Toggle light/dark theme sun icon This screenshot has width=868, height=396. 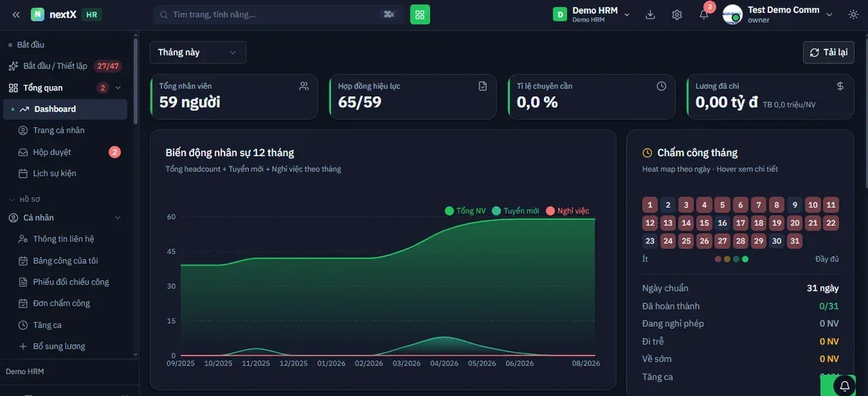[x=853, y=14]
